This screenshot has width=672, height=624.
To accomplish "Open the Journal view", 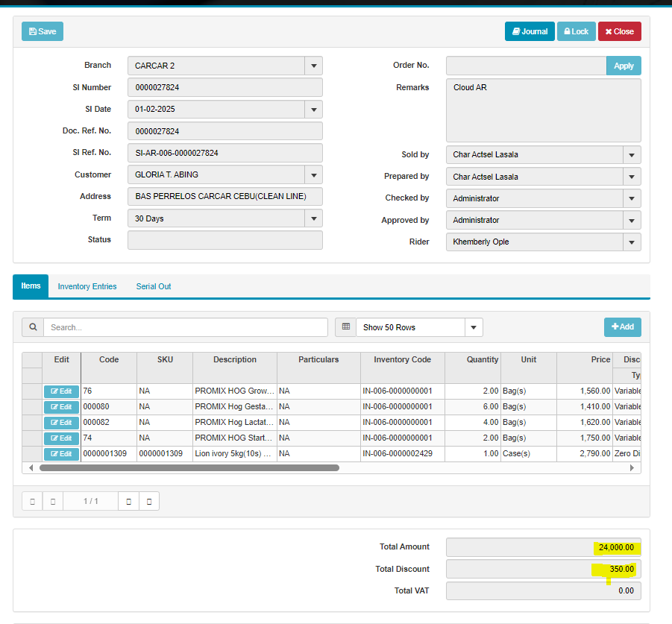I will point(529,31).
